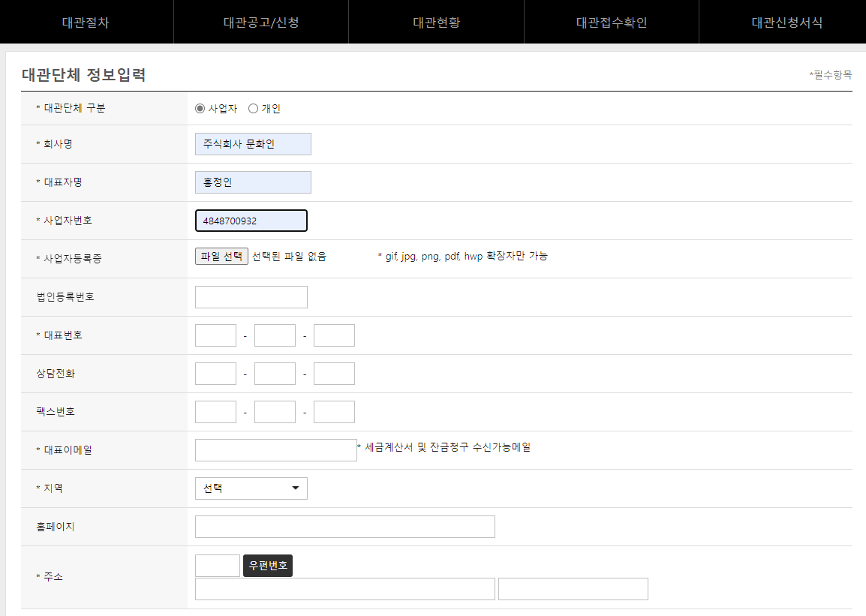Image resolution: width=866 pixels, height=616 pixels.
Task: Click the last 상담전화 number box
Action: [334, 374]
